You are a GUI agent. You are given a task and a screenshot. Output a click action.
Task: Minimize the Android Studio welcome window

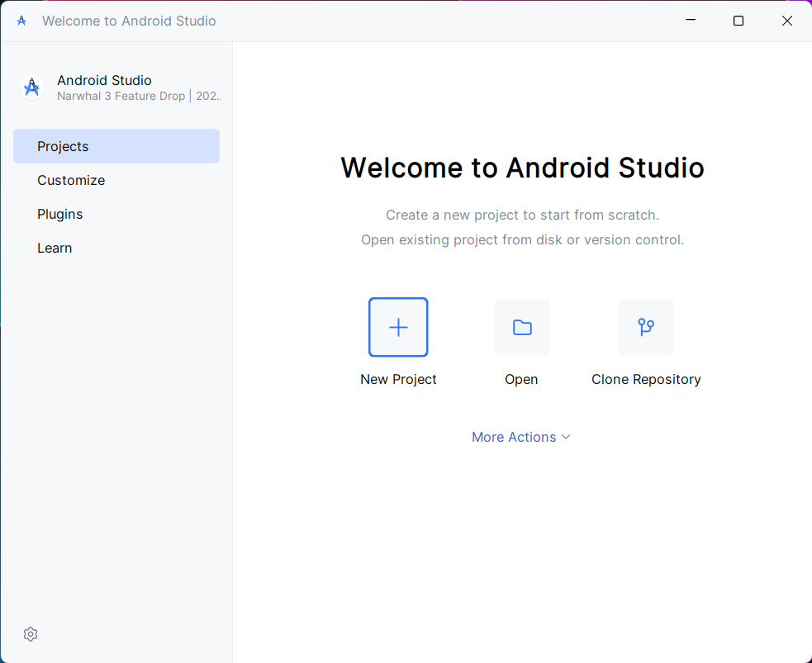(690, 21)
